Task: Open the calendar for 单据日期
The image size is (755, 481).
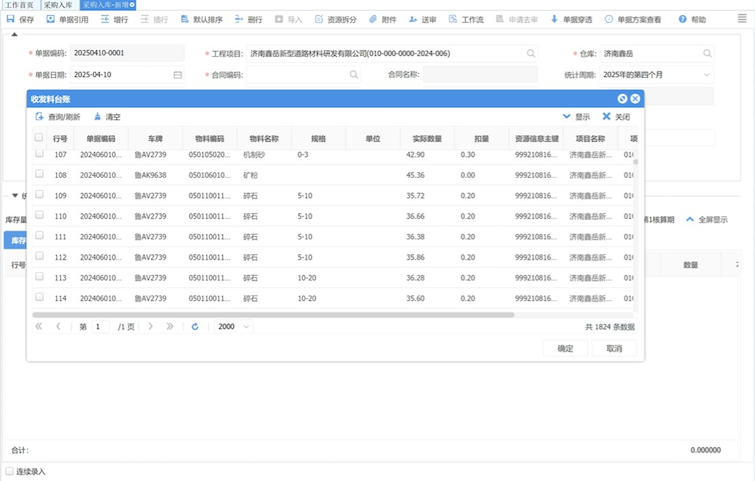Action: (x=178, y=75)
